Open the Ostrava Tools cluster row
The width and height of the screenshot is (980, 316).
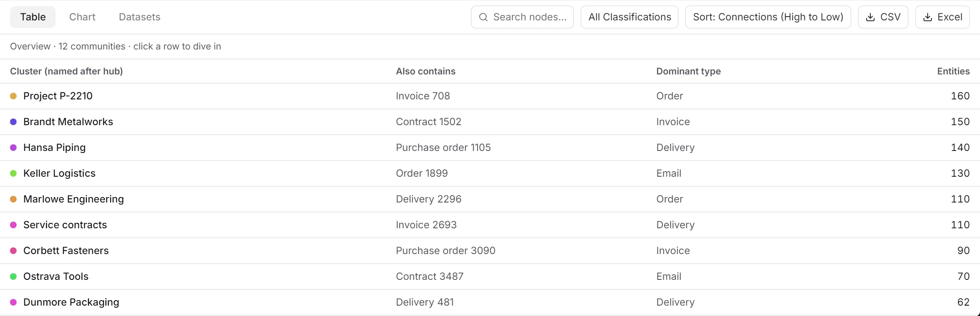490,276
